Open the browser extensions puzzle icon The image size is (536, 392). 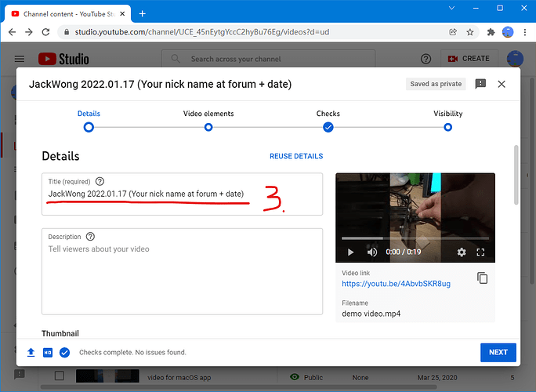pos(491,32)
